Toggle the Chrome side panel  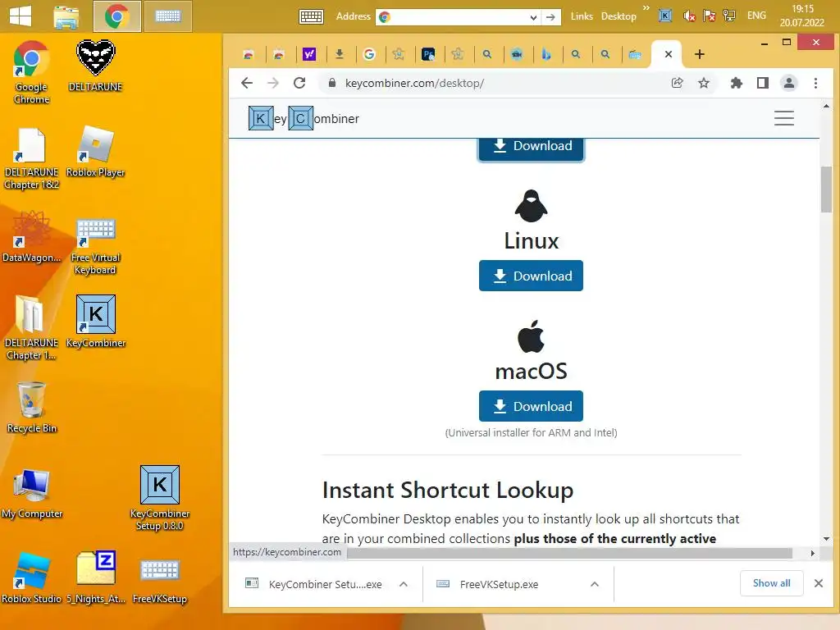tap(762, 83)
